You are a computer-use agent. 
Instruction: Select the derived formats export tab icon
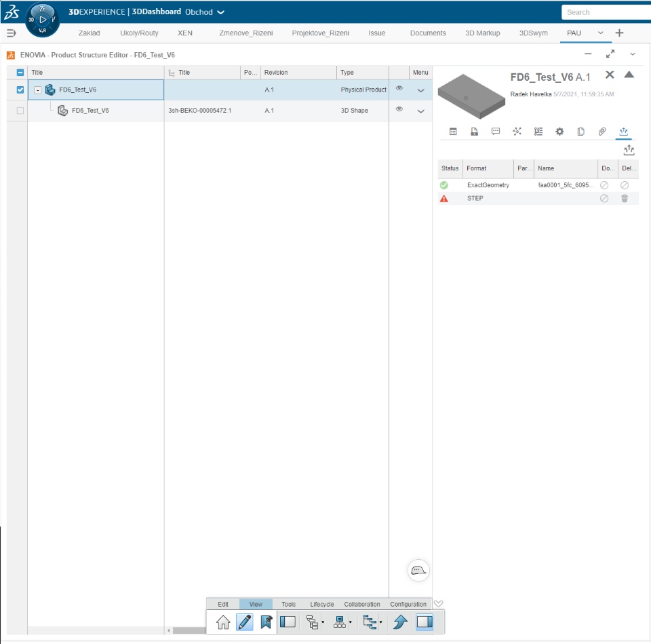tap(624, 132)
